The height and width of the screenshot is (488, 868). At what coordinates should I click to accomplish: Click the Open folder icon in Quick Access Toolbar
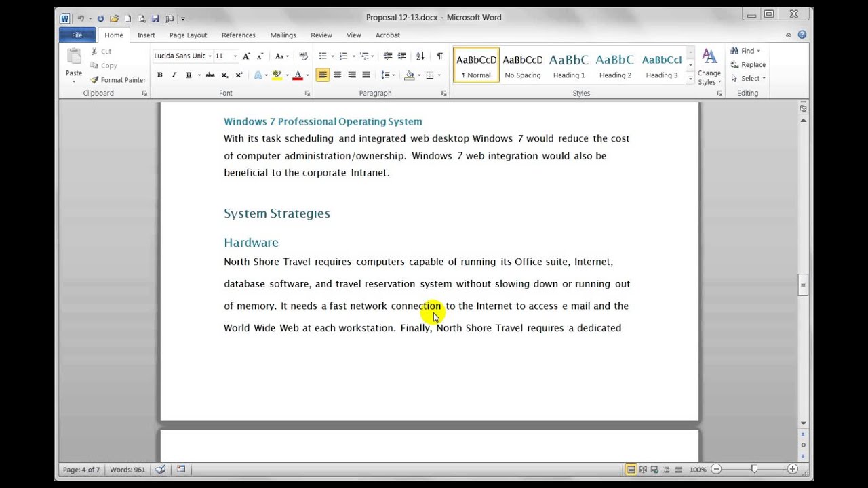tap(114, 18)
